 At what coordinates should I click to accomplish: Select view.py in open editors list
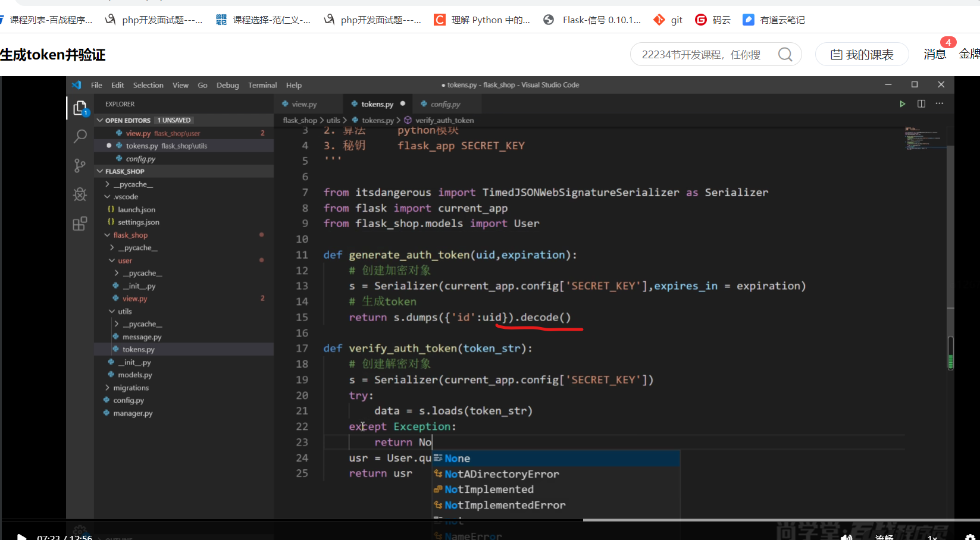pos(184,133)
